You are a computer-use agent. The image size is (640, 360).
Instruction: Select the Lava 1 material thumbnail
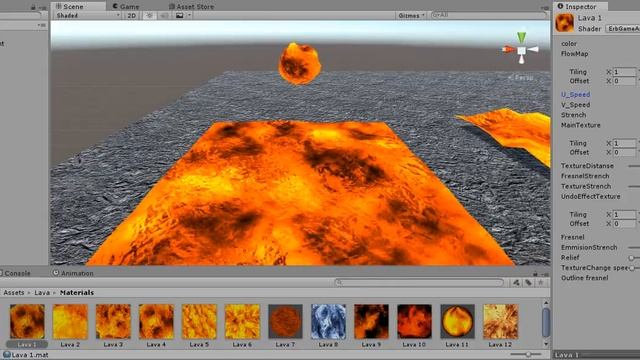[27, 322]
